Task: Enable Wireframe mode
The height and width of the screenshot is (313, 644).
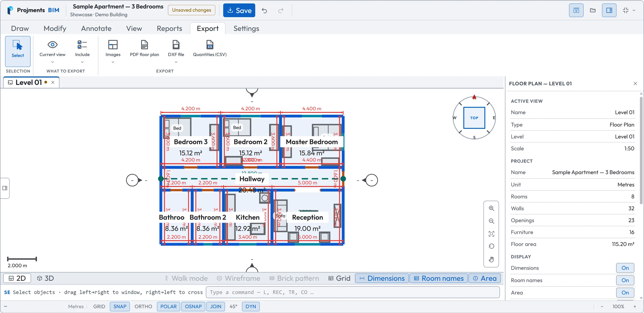Action: point(239,278)
